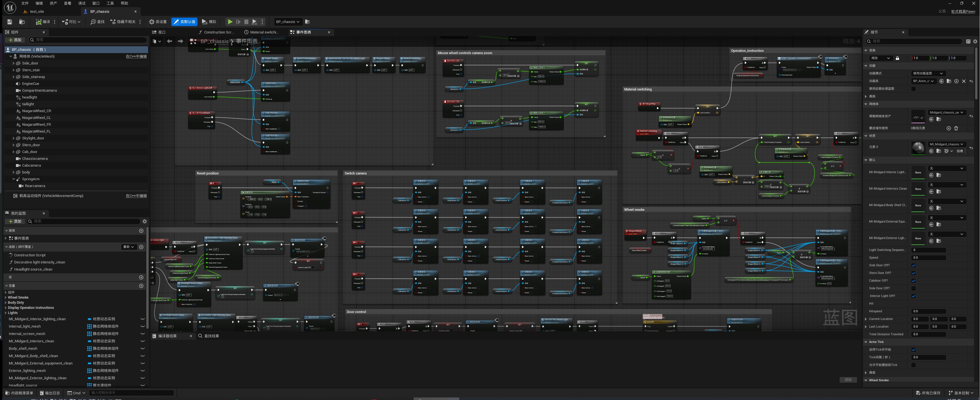Click 在C++中编辑 link beside VehicleMesh
This screenshot has width=980, height=400.
[136, 56]
